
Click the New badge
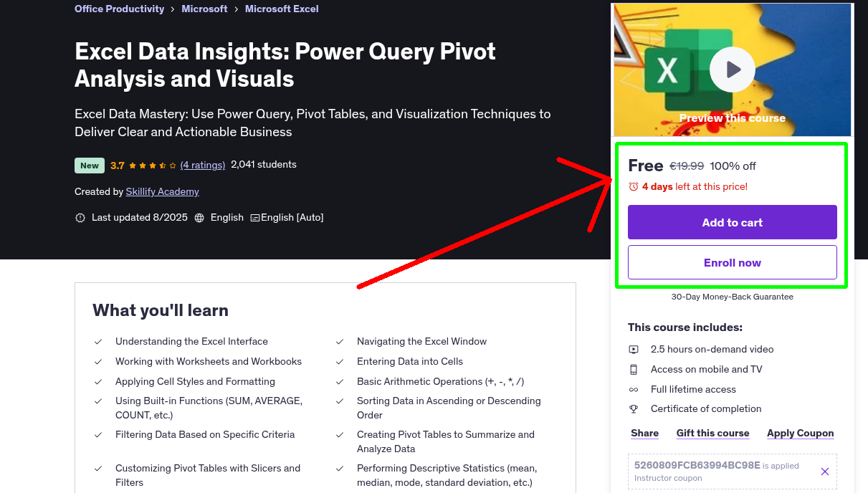(90, 166)
